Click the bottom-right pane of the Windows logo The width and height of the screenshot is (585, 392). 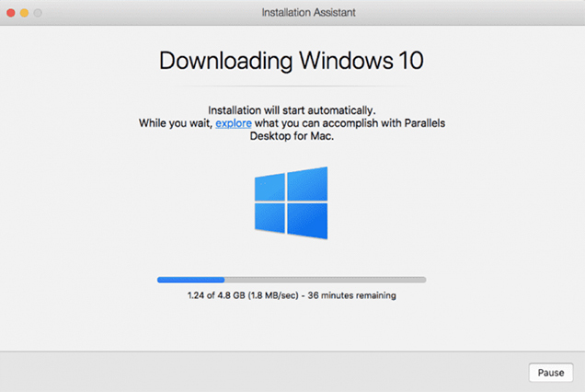tap(307, 221)
